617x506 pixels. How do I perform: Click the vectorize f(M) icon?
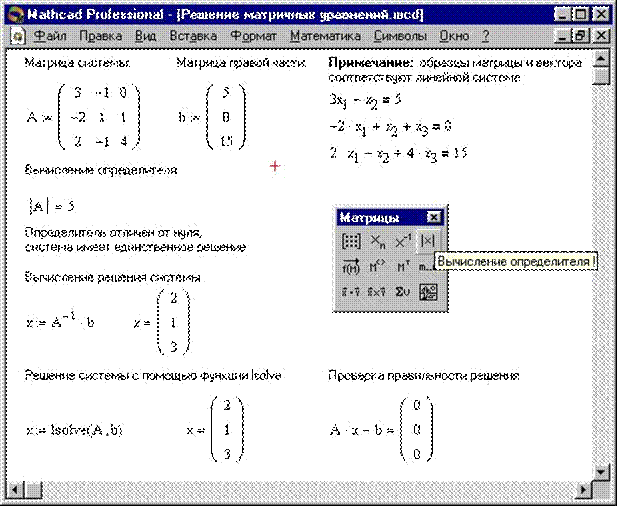(x=351, y=267)
